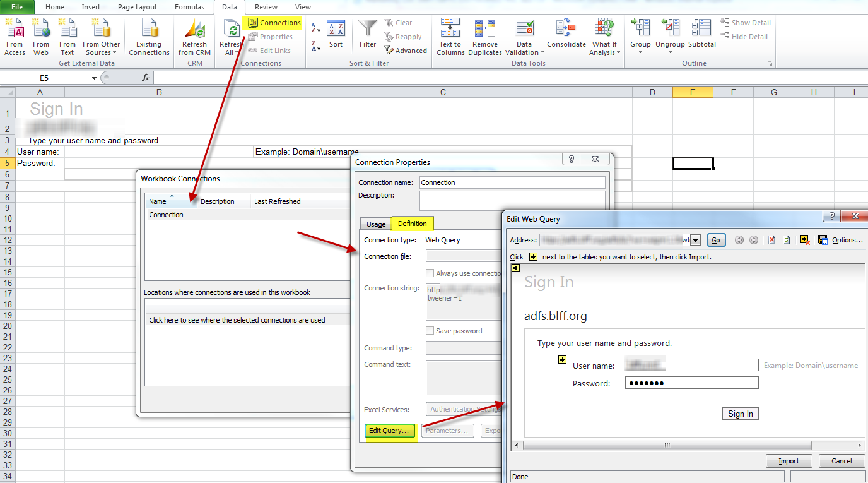Click the Password field in web query
The width and height of the screenshot is (868, 483).
[x=692, y=383]
